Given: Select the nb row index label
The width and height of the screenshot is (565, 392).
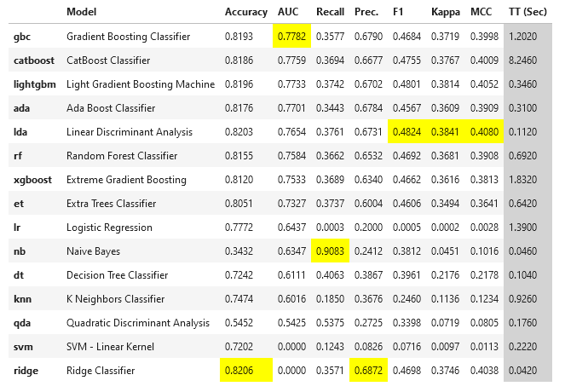Looking at the screenshot, I should click(20, 251).
